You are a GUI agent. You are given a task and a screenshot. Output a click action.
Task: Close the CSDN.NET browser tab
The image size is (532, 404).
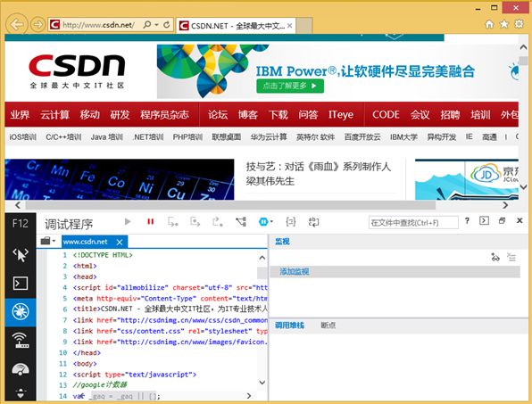(289, 26)
